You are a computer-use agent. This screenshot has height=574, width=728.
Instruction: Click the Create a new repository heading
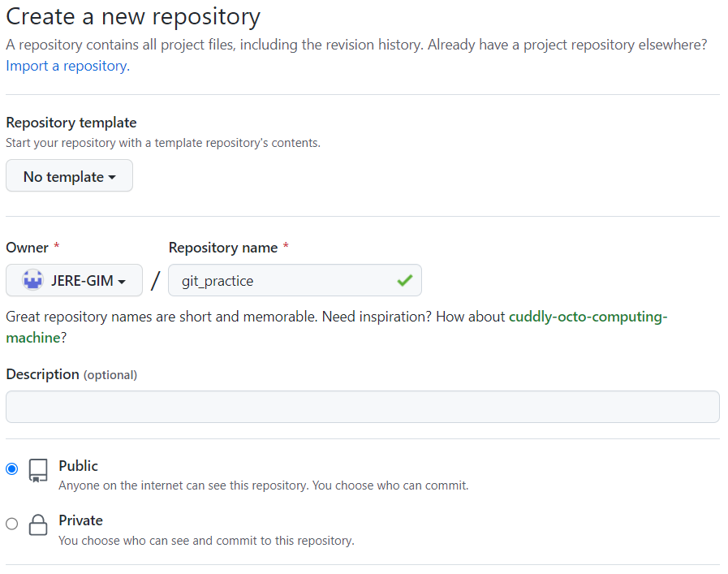click(x=133, y=18)
